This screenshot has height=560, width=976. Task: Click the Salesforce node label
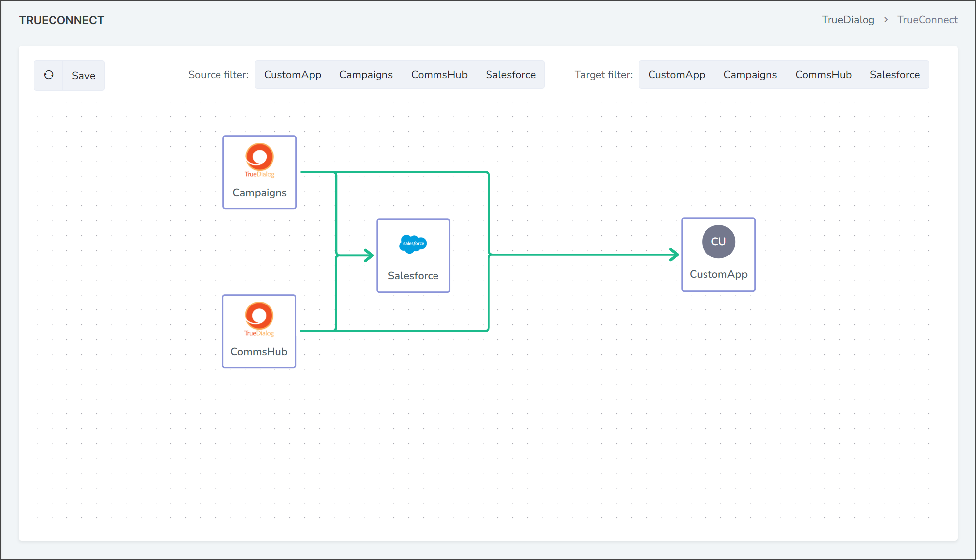tap(413, 276)
